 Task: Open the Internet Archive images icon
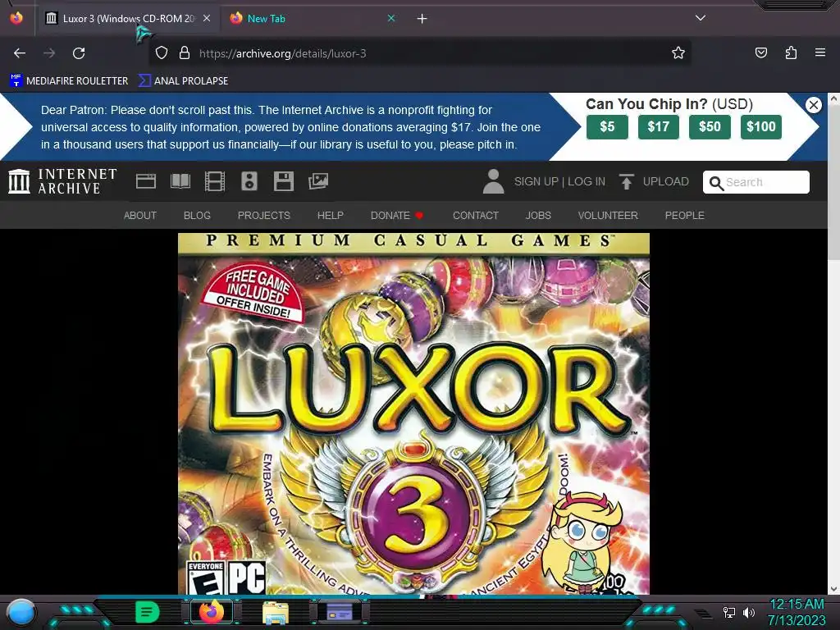point(318,181)
